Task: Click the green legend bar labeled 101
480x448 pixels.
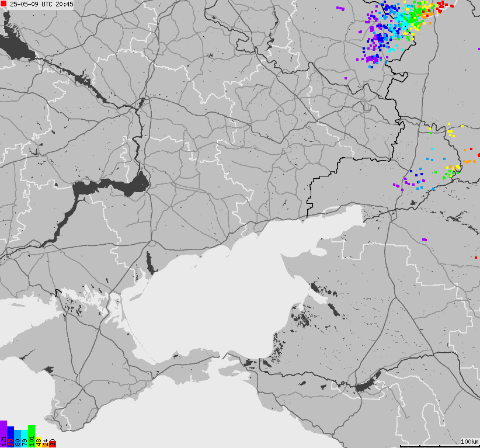Action: [x=32, y=436]
